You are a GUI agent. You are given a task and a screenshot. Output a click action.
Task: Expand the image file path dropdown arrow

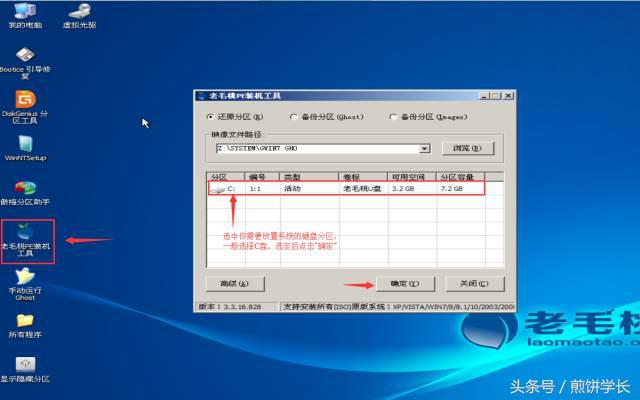point(425,149)
